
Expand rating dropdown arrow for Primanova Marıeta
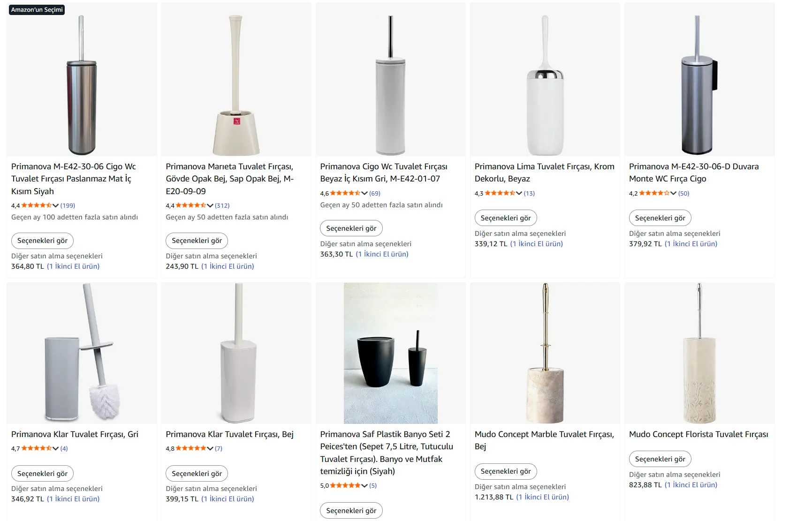(210, 205)
